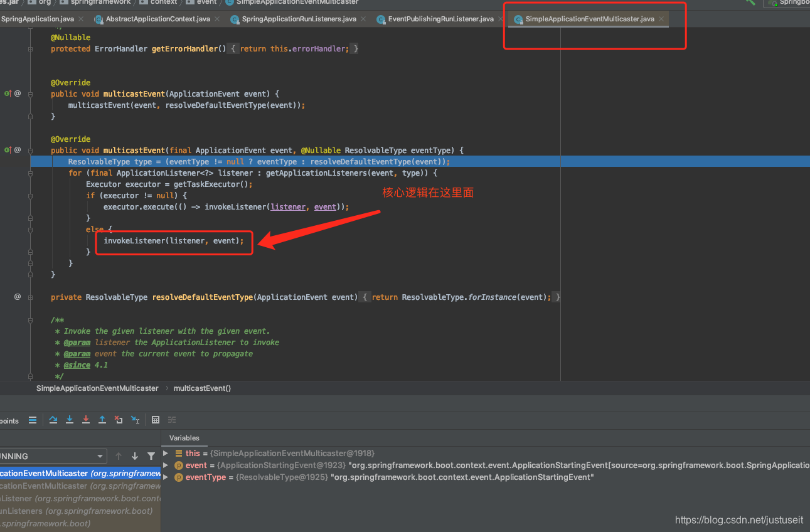
Task: Collapse getErrorHandler method using its fold marker
Action: (x=30, y=48)
